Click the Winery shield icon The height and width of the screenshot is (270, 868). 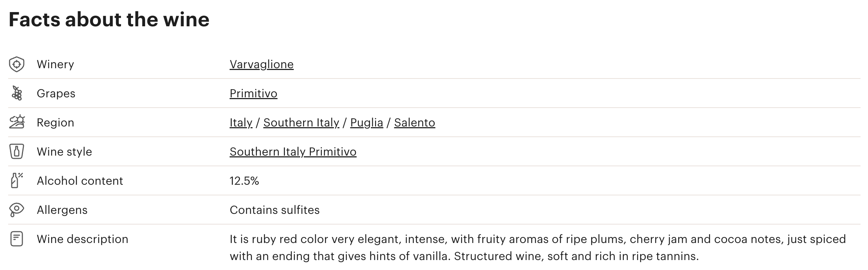16,64
